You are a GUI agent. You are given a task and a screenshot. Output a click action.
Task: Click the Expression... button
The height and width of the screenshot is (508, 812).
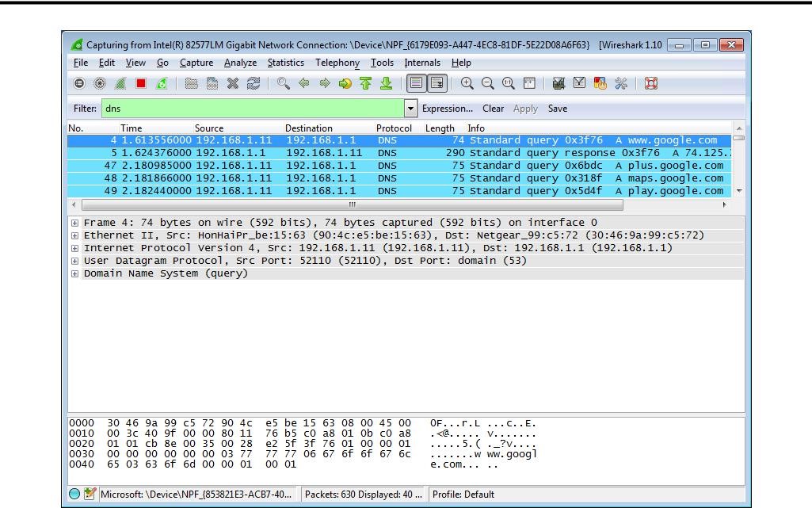(x=448, y=109)
